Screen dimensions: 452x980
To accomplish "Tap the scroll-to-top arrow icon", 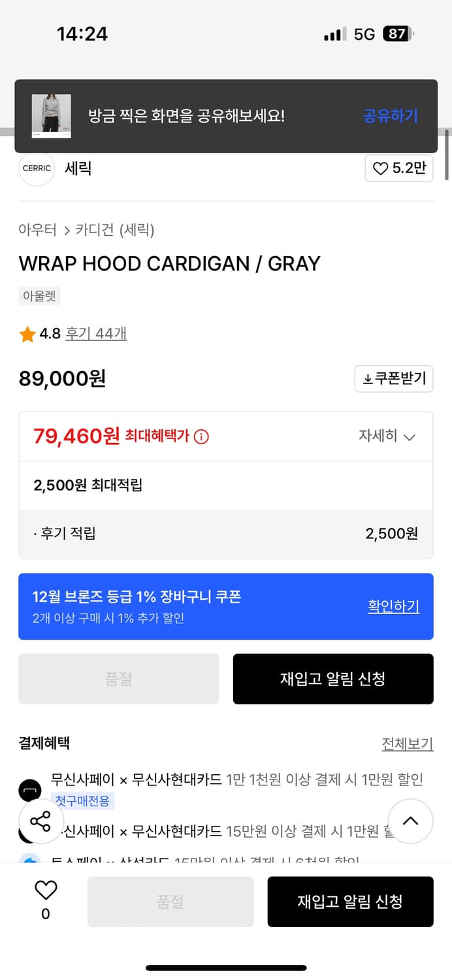I will click(411, 822).
